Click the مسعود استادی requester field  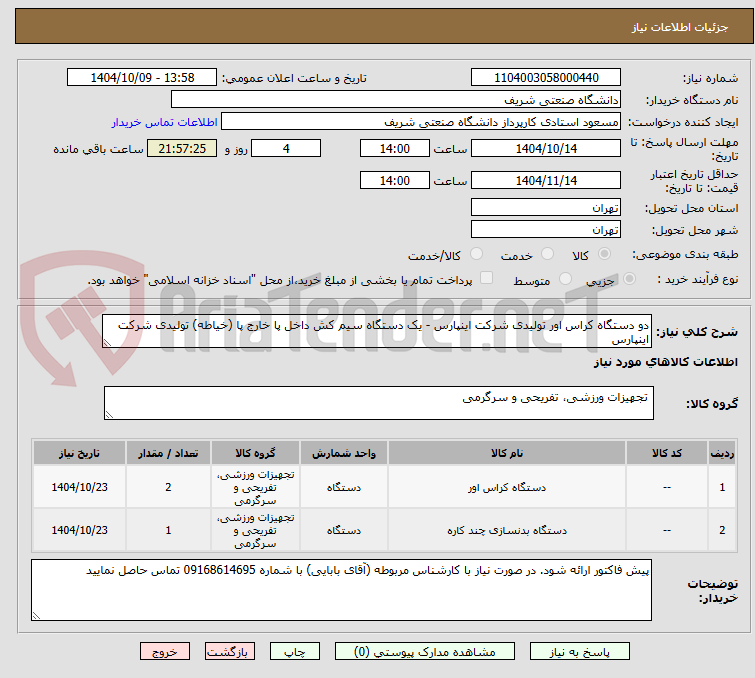click(420, 122)
